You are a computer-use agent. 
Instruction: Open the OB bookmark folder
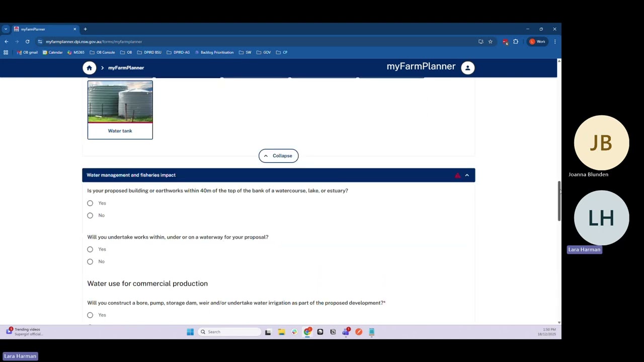(x=126, y=52)
